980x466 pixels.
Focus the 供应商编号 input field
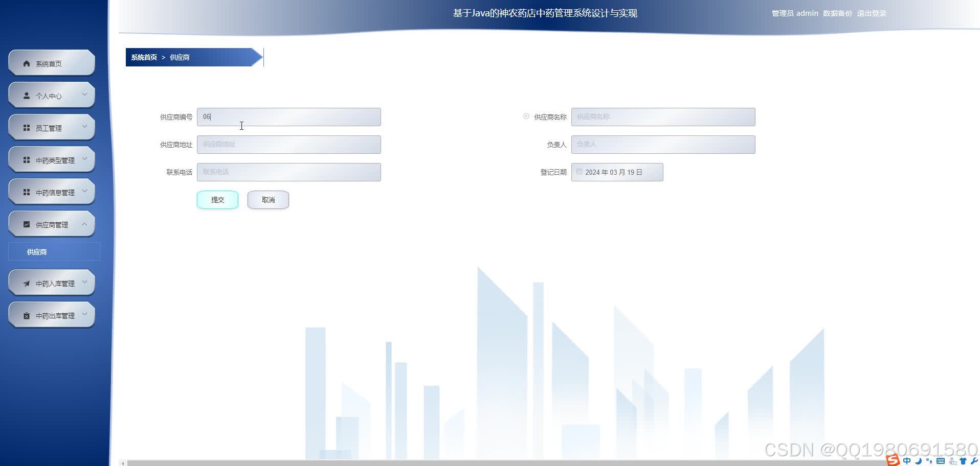[288, 117]
